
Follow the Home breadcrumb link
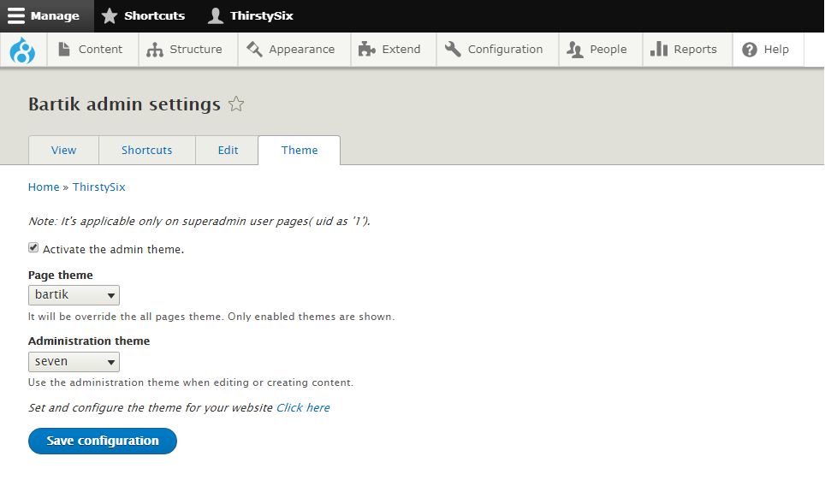point(44,187)
